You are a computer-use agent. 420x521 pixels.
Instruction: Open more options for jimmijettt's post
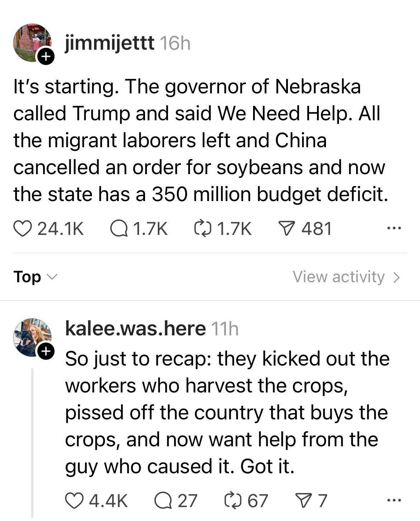393,228
